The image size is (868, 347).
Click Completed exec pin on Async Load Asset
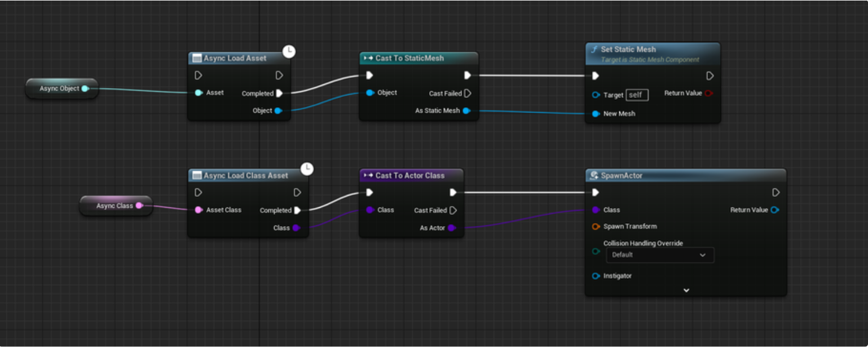(279, 94)
